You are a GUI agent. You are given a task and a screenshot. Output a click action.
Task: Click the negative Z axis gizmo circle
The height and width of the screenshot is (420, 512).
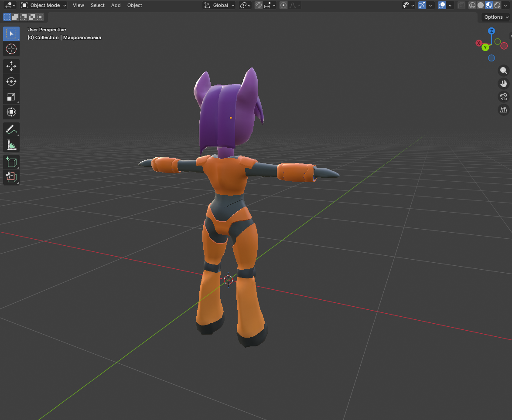pyautogui.click(x=492, y=58)
